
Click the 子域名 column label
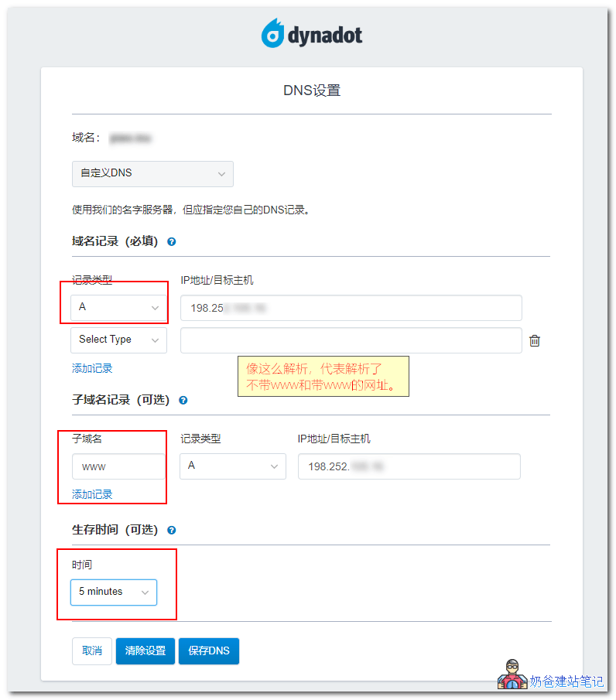click(x=87, y=439)
